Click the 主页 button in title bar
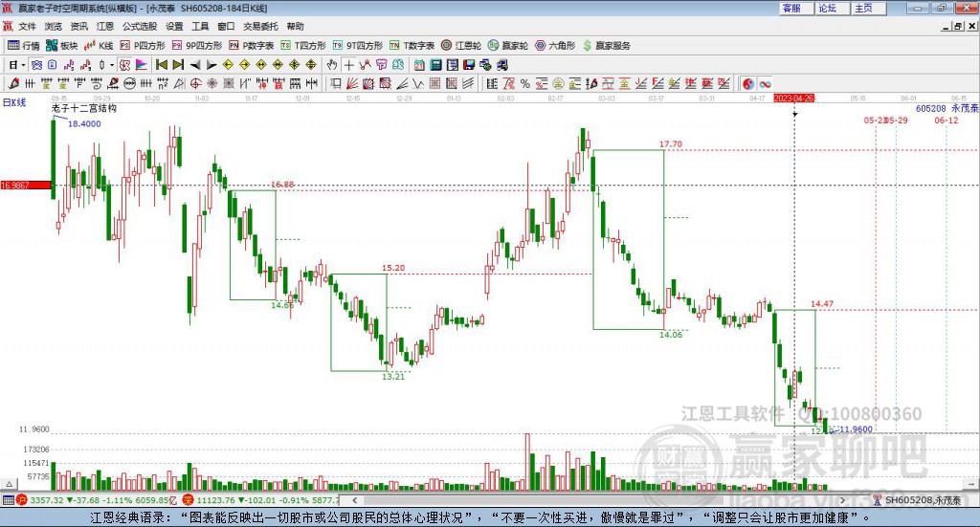The height and width of the screenshot is (527, 980). pos(868,8)
